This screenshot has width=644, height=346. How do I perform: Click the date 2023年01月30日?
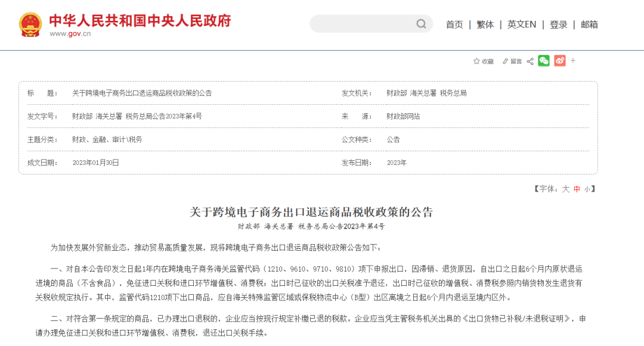(95, 163)
